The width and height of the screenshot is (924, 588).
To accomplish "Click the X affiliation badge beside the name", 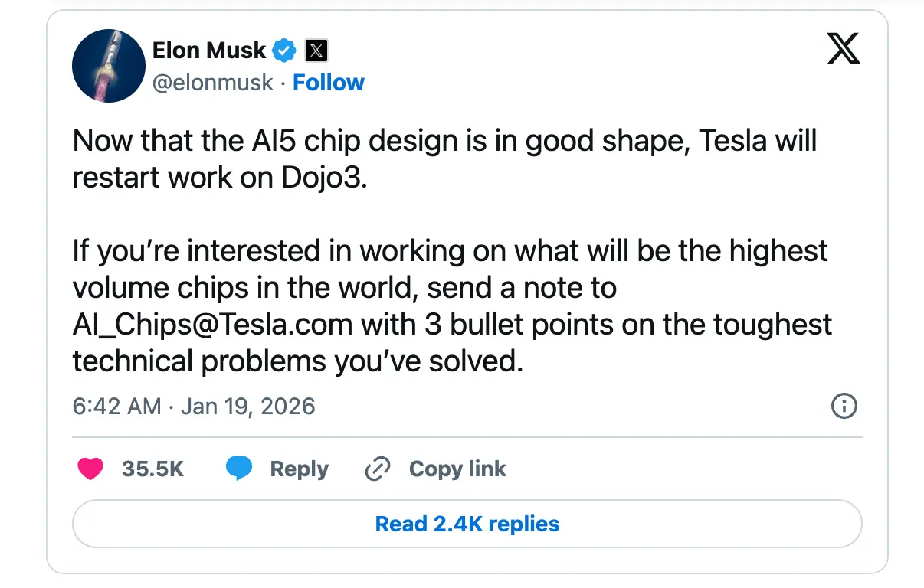I will coord(316,51).
